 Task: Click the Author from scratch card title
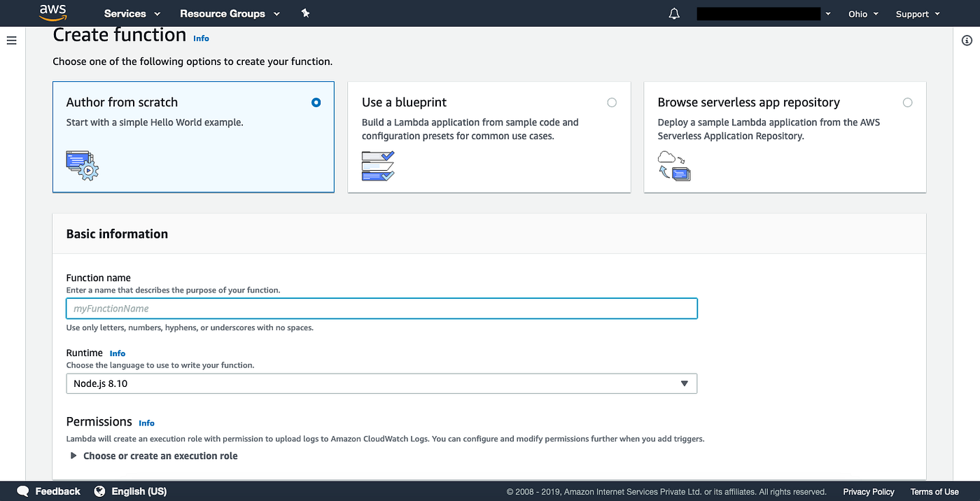pyautogui.click(x=122, y=102)
